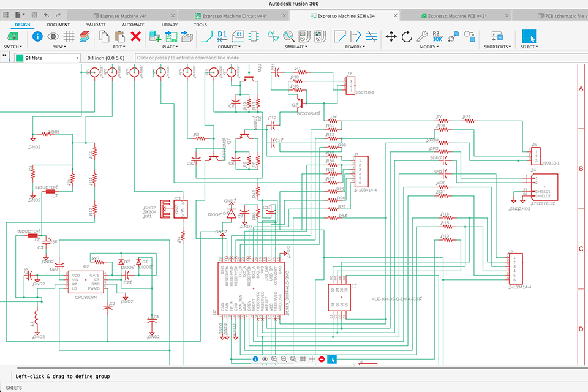Viewport: 588px width, 392px height.
Task: Close the Expresso Machine SCH v34 tab
Action: 395,16
